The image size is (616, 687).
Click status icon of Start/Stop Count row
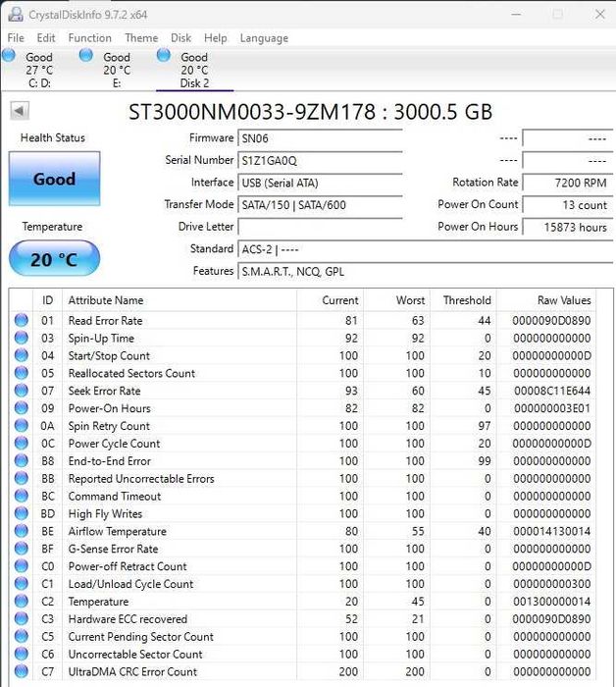(21, 355)
